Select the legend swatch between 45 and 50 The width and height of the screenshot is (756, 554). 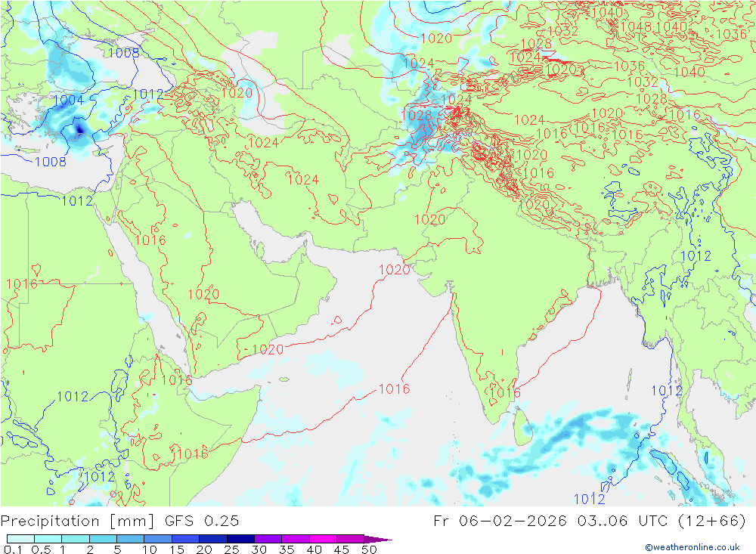click(351, 539)
